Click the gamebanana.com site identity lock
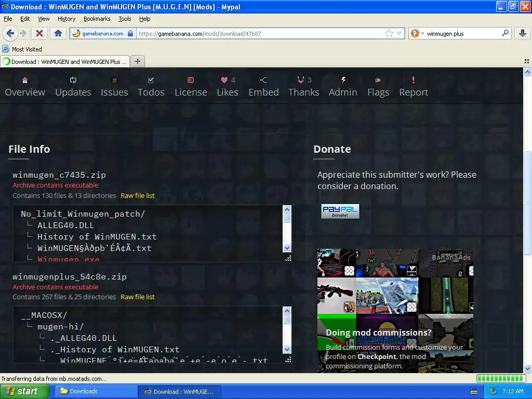 pyautogui.click(x=130, y=33)
